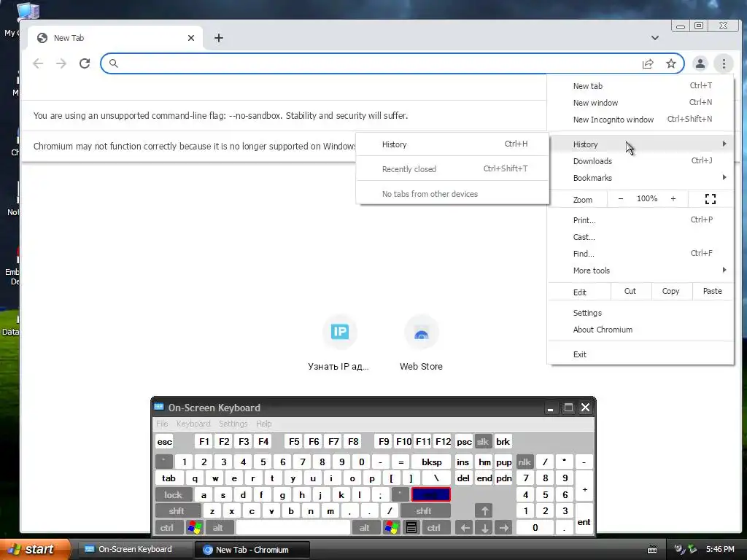Select Find... in menu
Viewport: 747px width, 560px height.
pyautogui.click(x=640, y=253)
